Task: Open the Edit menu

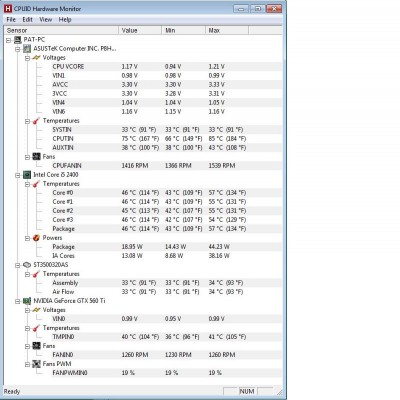Action: [x=27, y=20]
